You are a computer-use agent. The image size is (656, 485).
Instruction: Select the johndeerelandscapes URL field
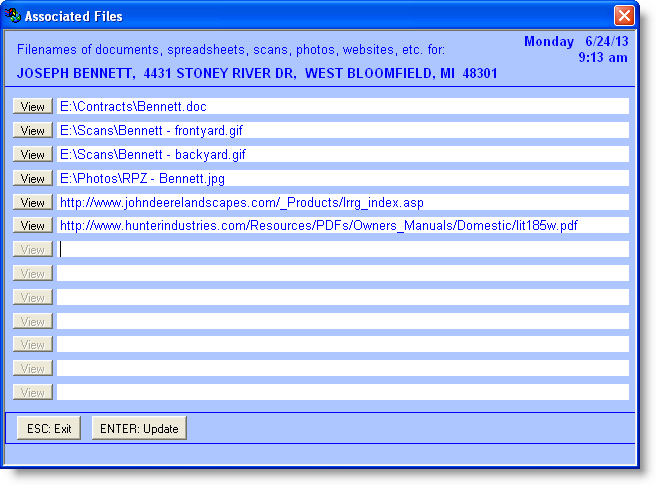coord(342,202)
